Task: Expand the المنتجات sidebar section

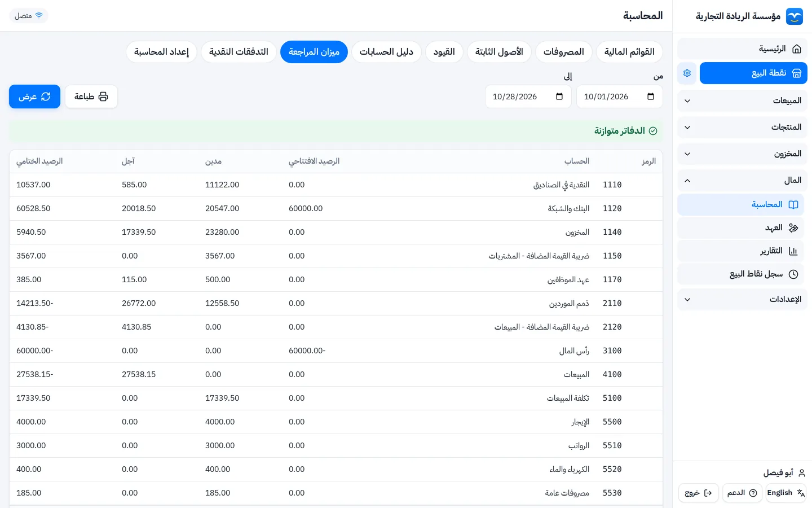Action: tap(742, 128)
